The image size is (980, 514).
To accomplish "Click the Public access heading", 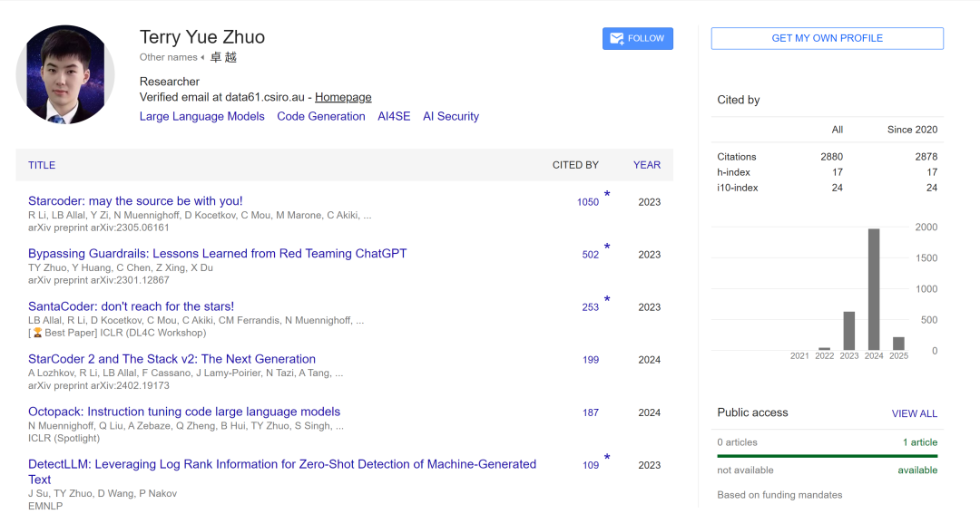I will (x=752, y=412).
